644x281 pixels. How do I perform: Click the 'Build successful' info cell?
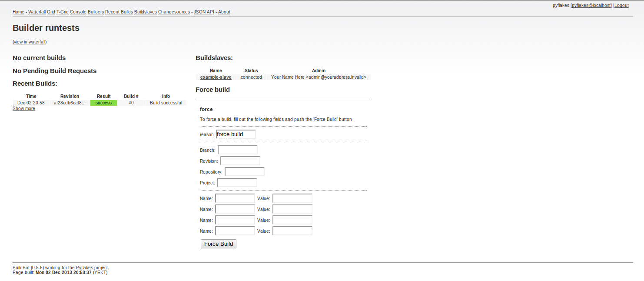(166, 103)
